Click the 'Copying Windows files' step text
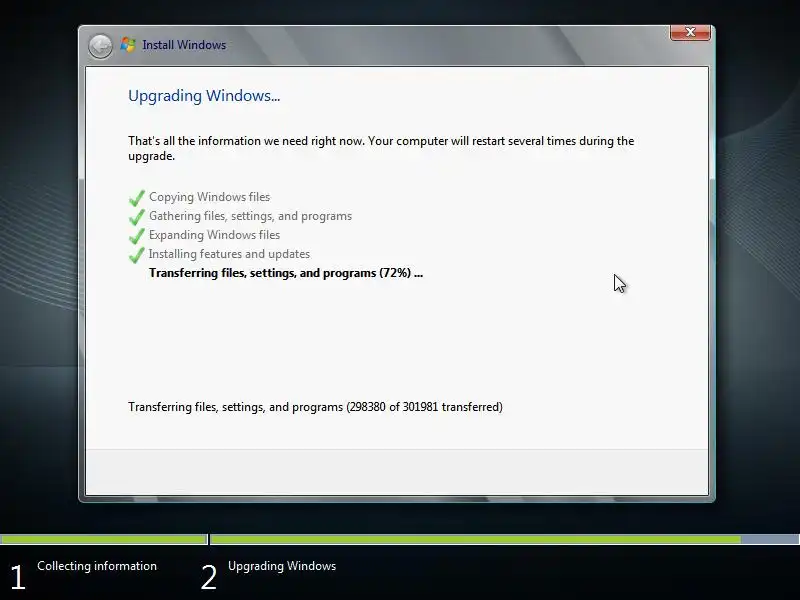The width and height of the screenshot is (800, 600). [210, 197]
